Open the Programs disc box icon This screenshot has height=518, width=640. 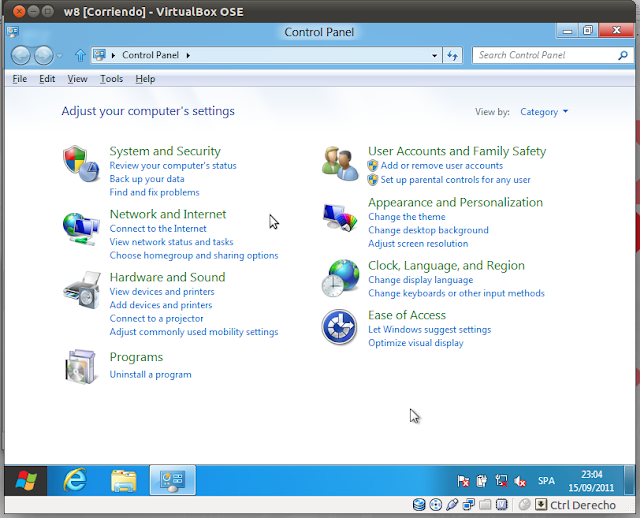pyautogui.click(x=81, y=367)
